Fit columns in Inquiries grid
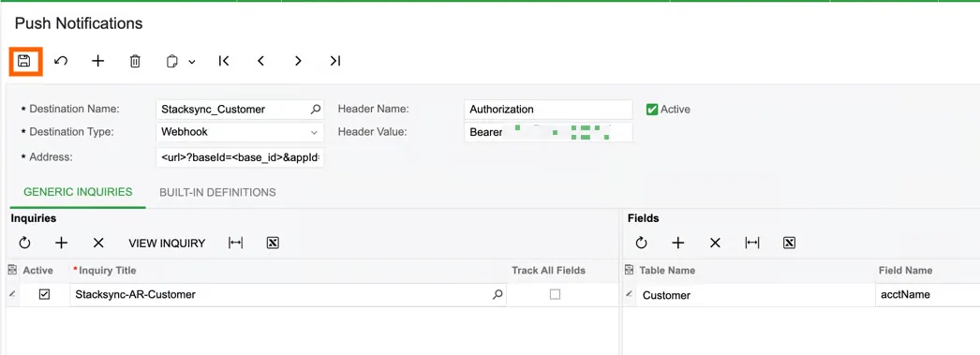Viewport: 980px width, 355px height. [x=235, y=244]
